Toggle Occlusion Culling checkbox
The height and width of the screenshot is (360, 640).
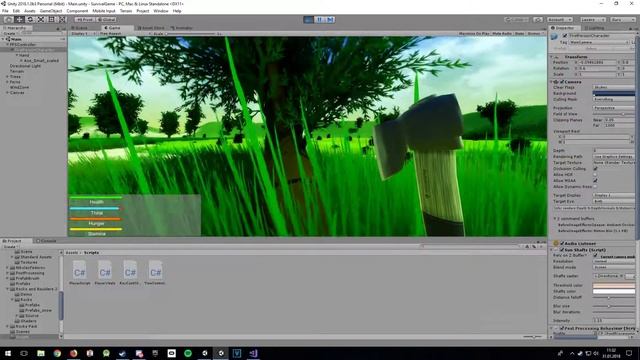pos(595,168)
